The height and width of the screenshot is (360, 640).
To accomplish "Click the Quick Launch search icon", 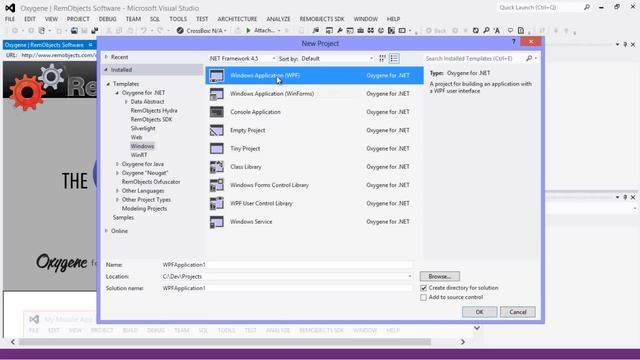I will (x=587, y=7).
